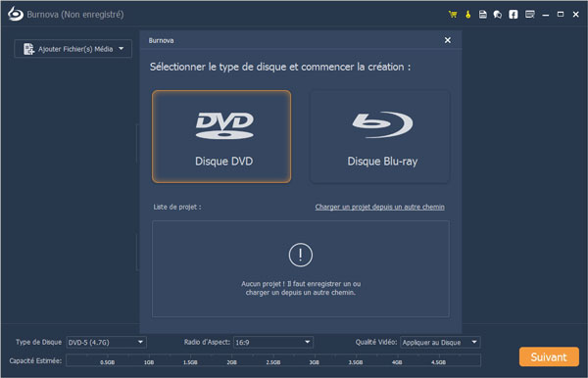Click the 'Liste de projet' label

(177, 207)
